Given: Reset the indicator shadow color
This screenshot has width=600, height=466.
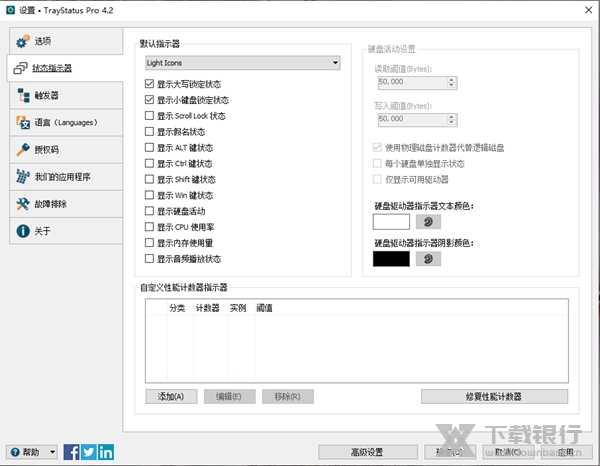Looking at the screenshot, I should [x=428, y=259].
